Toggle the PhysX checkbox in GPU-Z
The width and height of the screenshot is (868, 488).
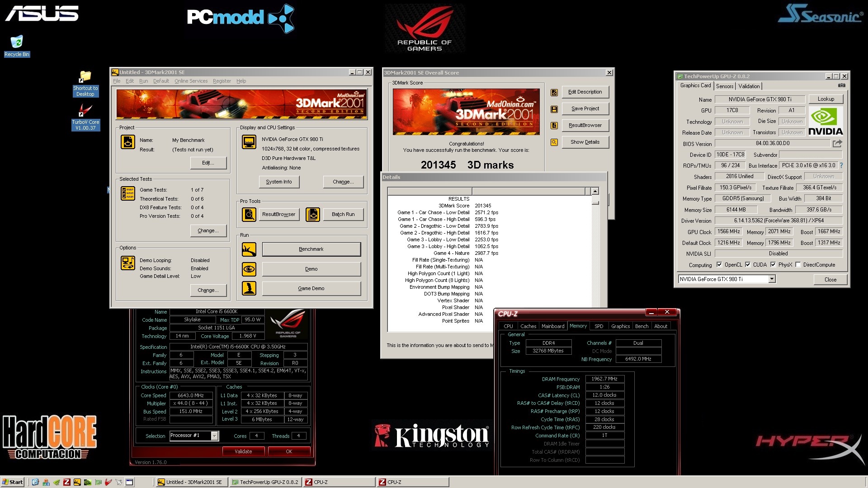pos(773,265)
